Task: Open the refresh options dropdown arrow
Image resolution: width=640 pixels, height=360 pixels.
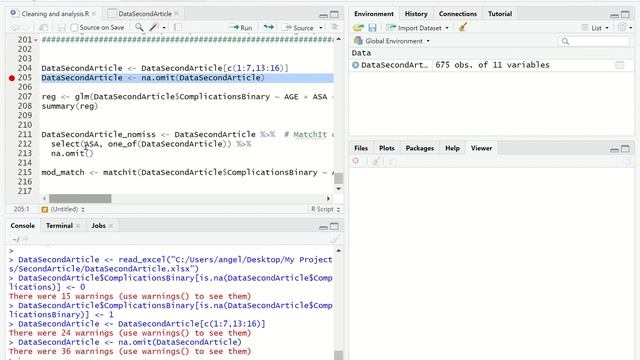Action: [631, 27]
